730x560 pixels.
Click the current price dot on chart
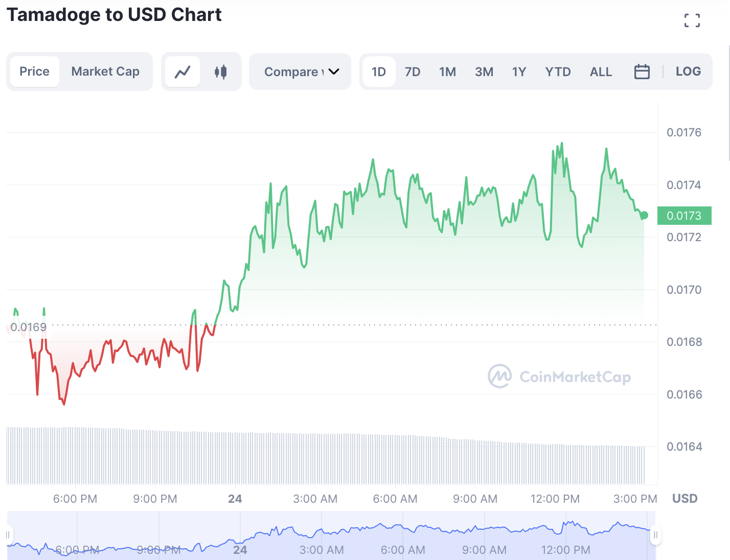coord(644,216)
